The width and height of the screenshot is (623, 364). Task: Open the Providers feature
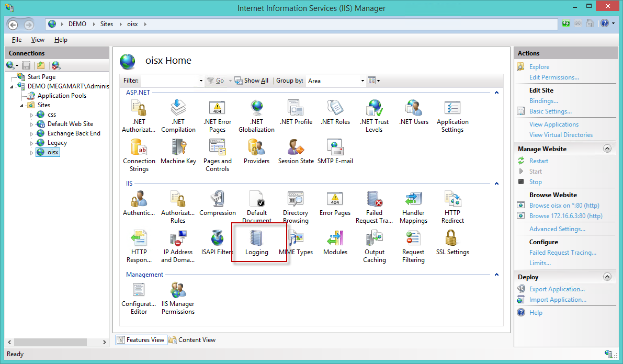pyautogui.click(x=257, y=152)
